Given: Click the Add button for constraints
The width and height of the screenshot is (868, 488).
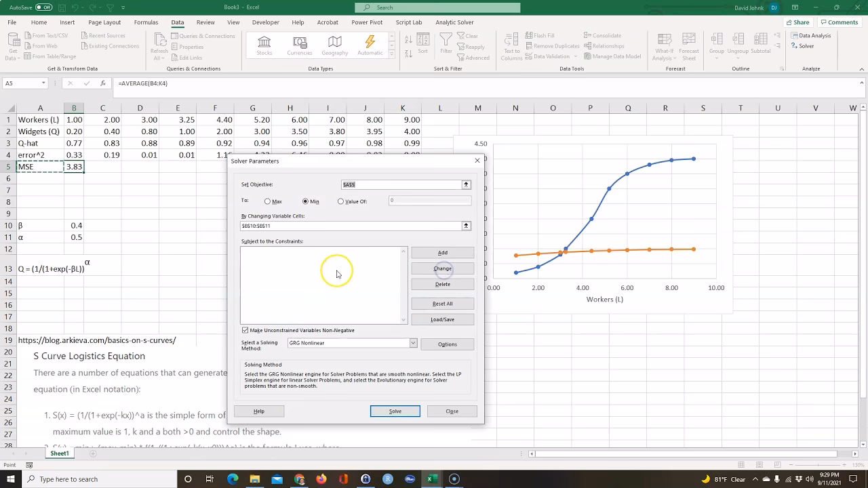Looking at the screenshot, I should tap(442, 252).
